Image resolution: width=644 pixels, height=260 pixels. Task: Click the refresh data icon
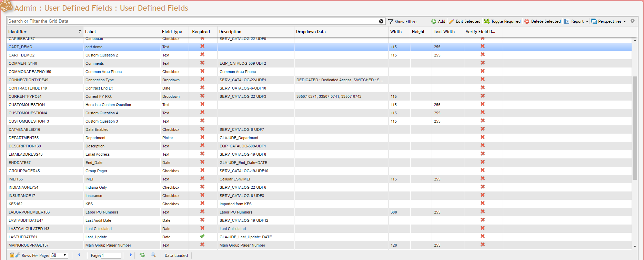coord(142,255)
